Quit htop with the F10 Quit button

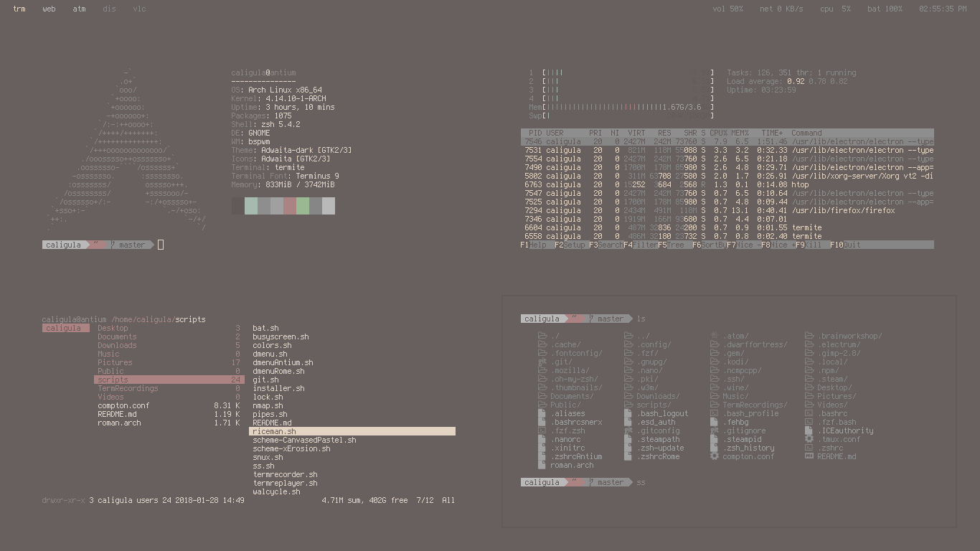pos(845,245)
